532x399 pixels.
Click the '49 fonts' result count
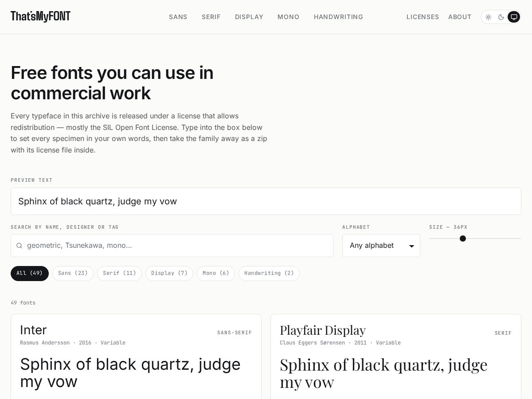pyautogui.click(x=23, y=303)
